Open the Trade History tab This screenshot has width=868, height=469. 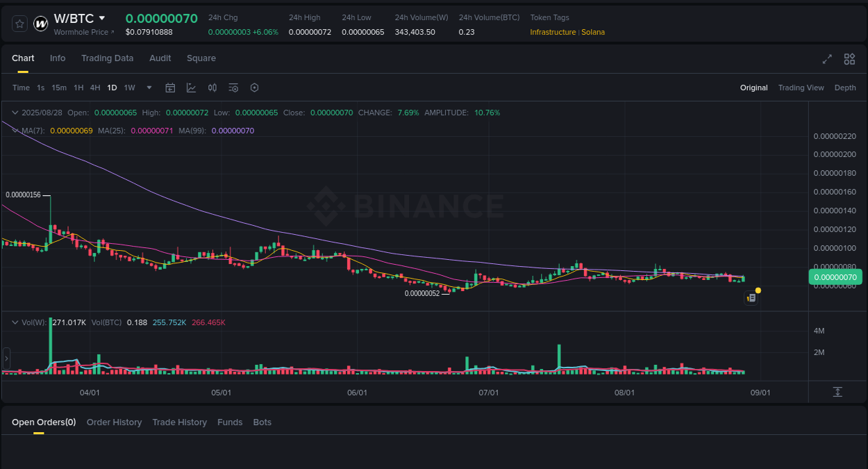pyautogui.click(x=179, y=422)
